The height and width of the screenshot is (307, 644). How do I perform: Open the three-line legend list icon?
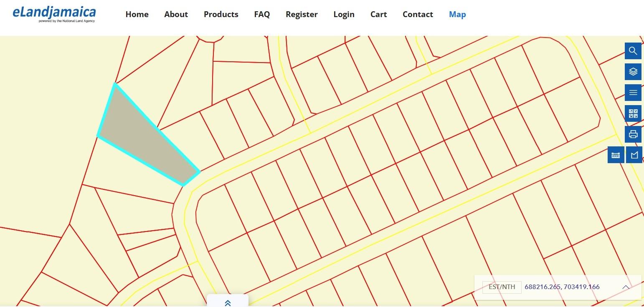coord(633,93)
